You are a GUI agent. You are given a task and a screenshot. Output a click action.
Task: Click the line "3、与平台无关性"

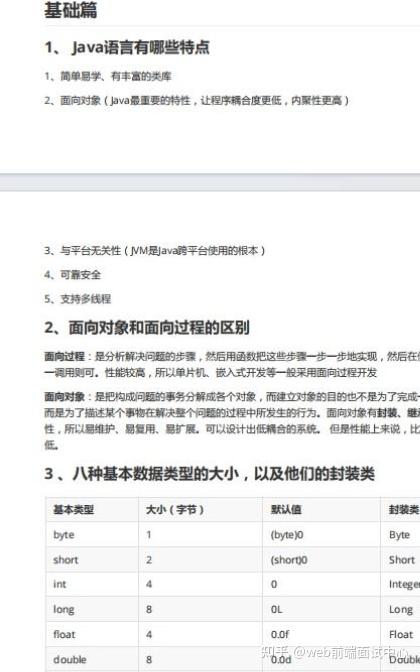coord(155,250)
